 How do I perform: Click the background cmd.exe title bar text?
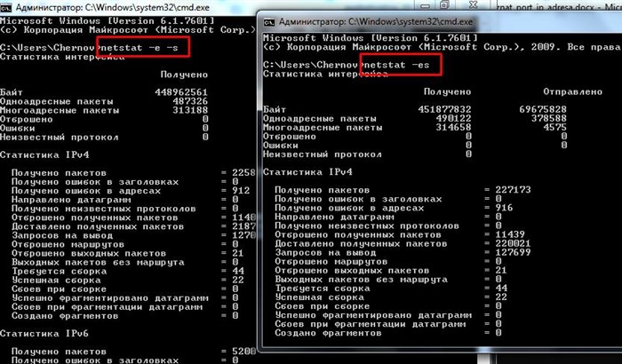[113, 7]
